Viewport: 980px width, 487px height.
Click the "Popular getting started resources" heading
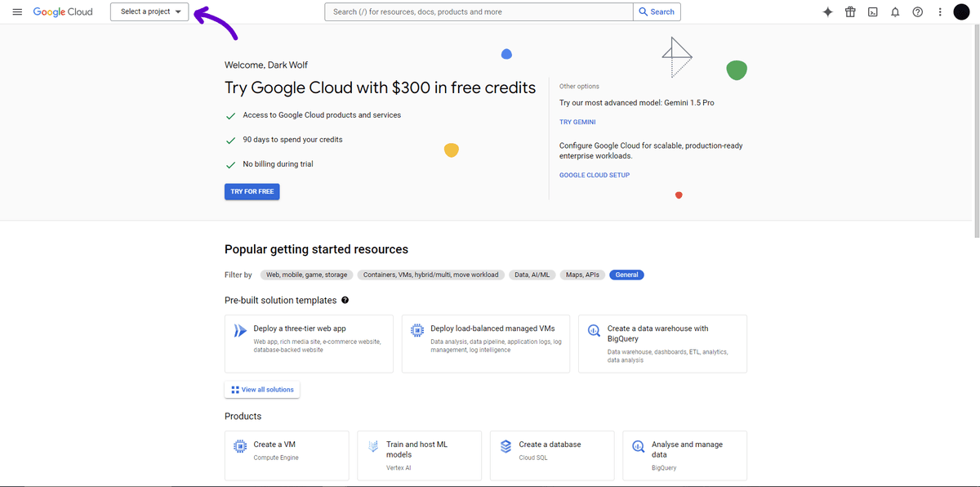click(x=316, y=249)
